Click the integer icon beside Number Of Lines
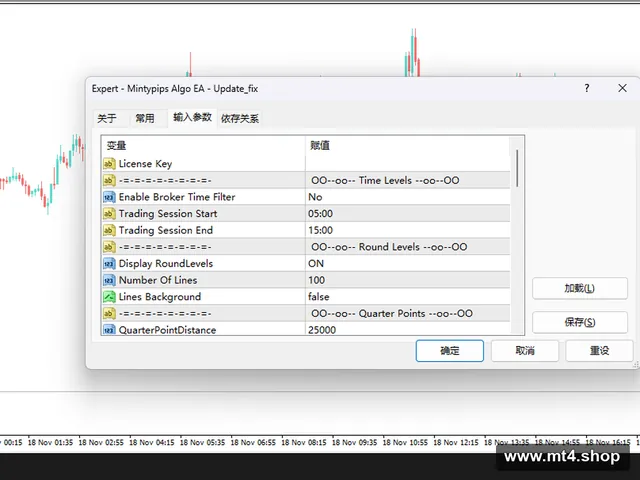Viewport: 640px width, 480px height. [109, 280]
